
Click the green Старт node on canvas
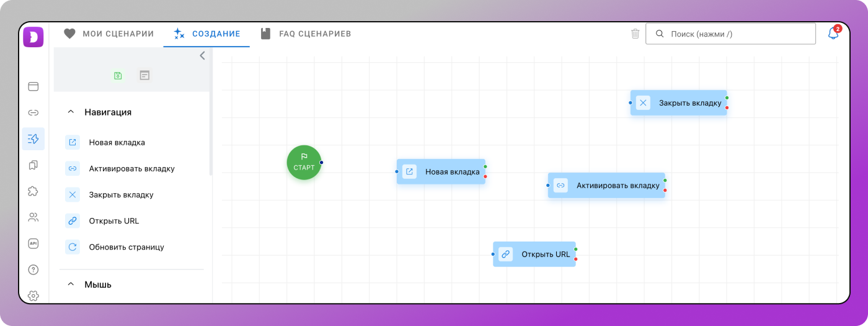pos(304,163)
